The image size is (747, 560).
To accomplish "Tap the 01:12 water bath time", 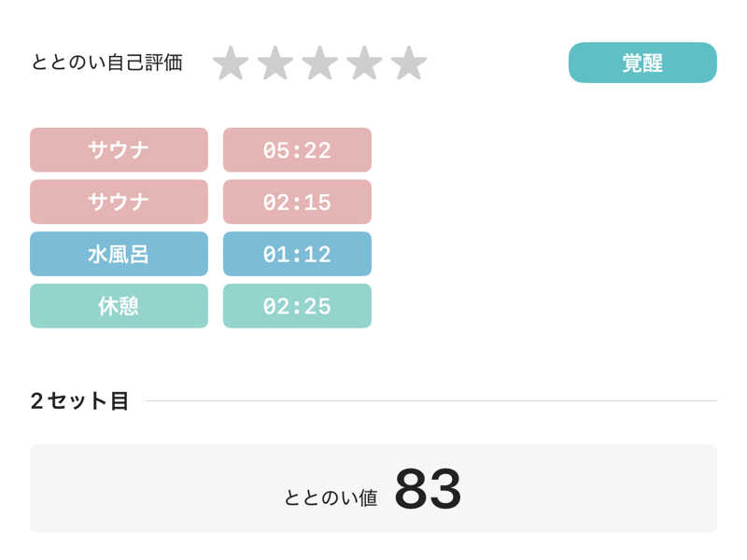I will point(297,254).
